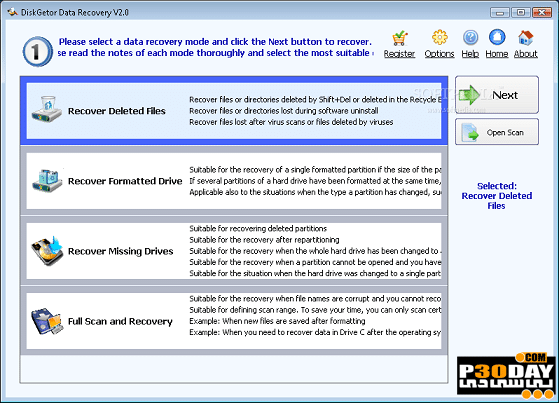Maximize the DiskGetor window

(520, 12)
